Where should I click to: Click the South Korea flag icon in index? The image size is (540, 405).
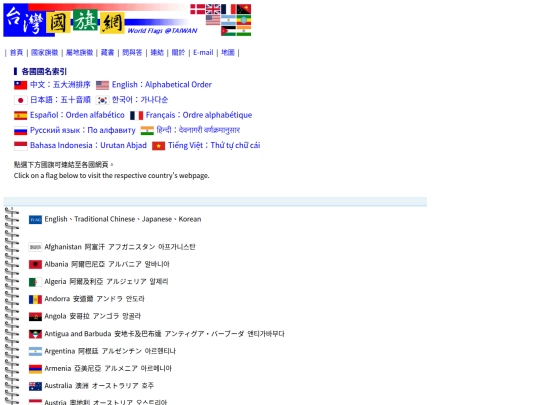click(x=102, y=100)
